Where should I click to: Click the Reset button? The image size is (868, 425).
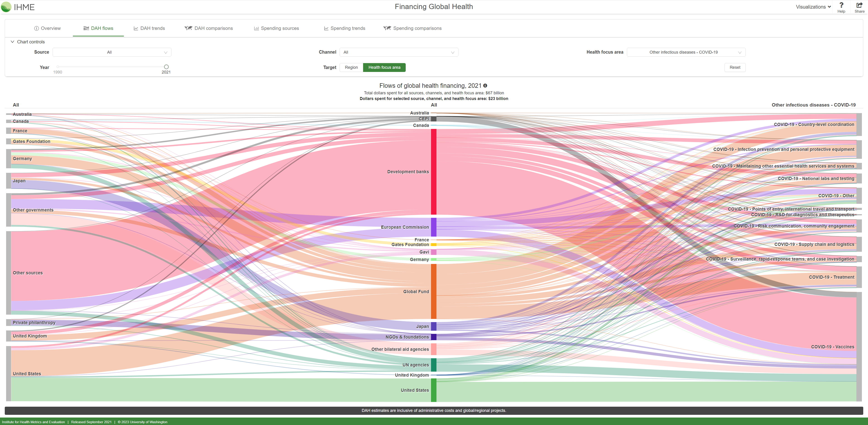(x=735, y=67)
